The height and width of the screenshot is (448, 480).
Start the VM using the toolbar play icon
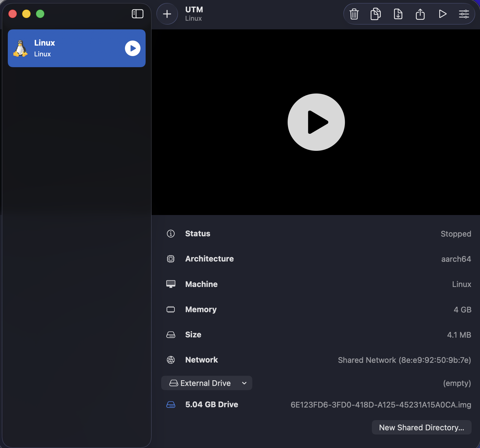pyautogui.click(x=443, y=14)
